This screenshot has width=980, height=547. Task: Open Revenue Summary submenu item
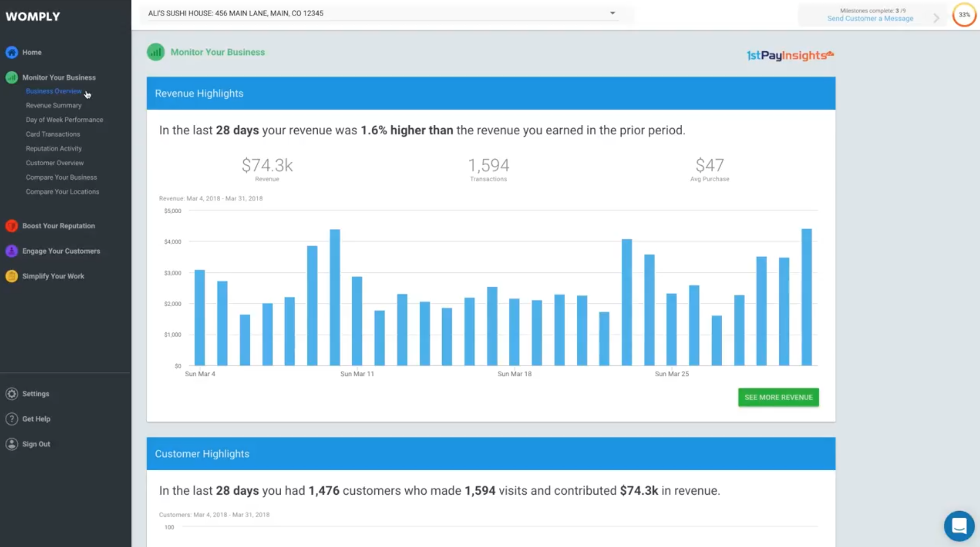click(54, 105)
